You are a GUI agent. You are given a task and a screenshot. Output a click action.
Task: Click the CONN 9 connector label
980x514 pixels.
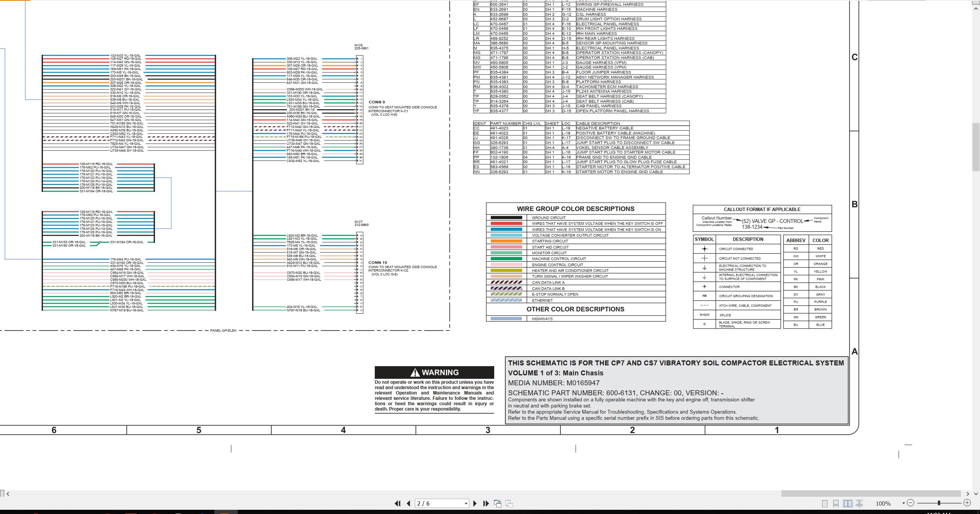click(377, 102)
